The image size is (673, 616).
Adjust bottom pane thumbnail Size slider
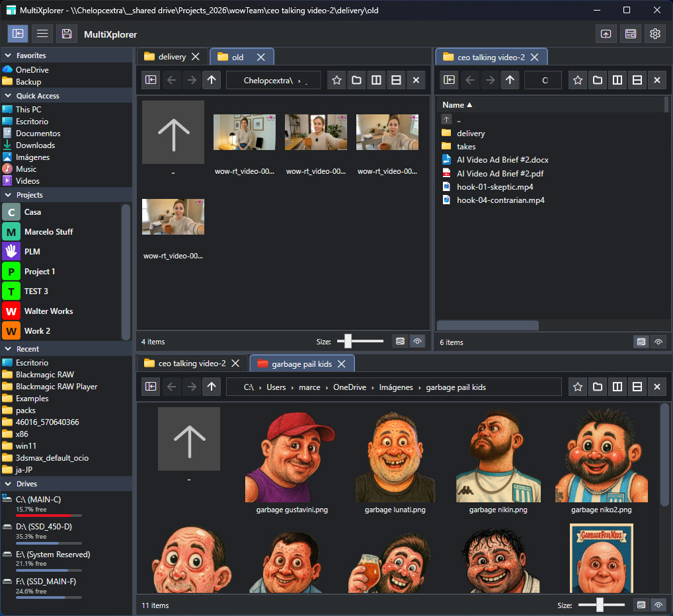point(600,605)
